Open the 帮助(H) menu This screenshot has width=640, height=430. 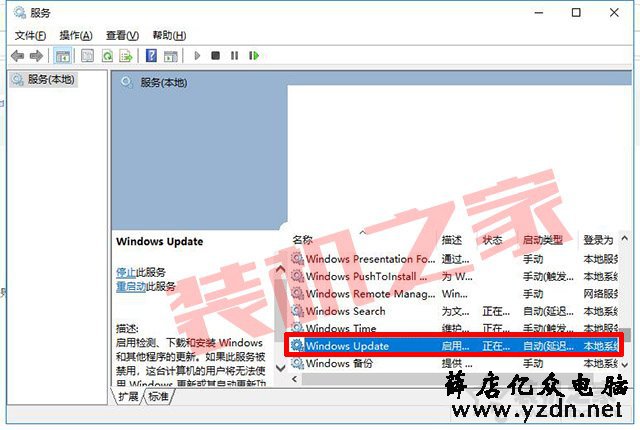(x=169, y=35)
